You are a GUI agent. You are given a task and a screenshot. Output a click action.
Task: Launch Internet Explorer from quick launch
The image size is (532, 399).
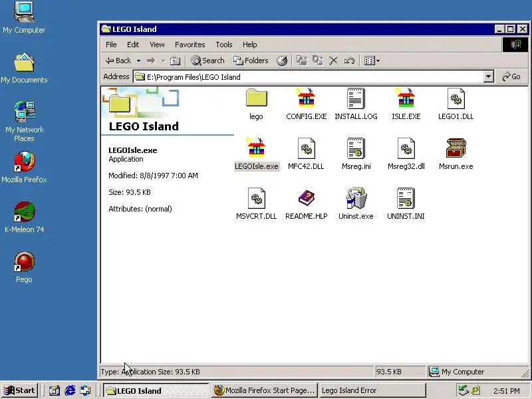click(x=70, y=390)
